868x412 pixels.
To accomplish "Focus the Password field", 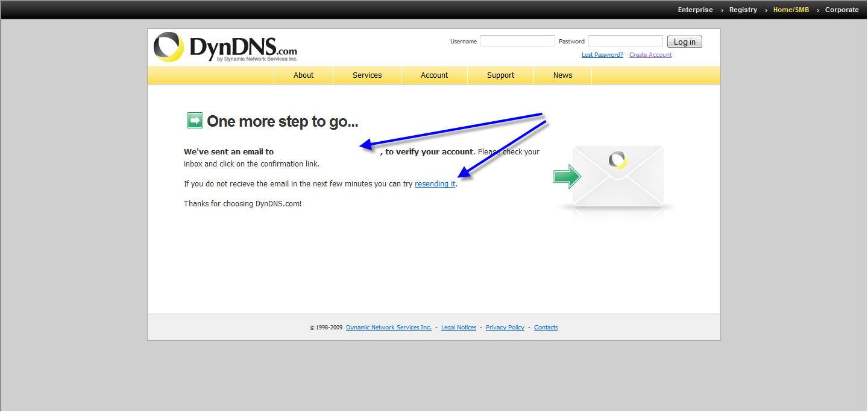I will (x=625, y=41).
